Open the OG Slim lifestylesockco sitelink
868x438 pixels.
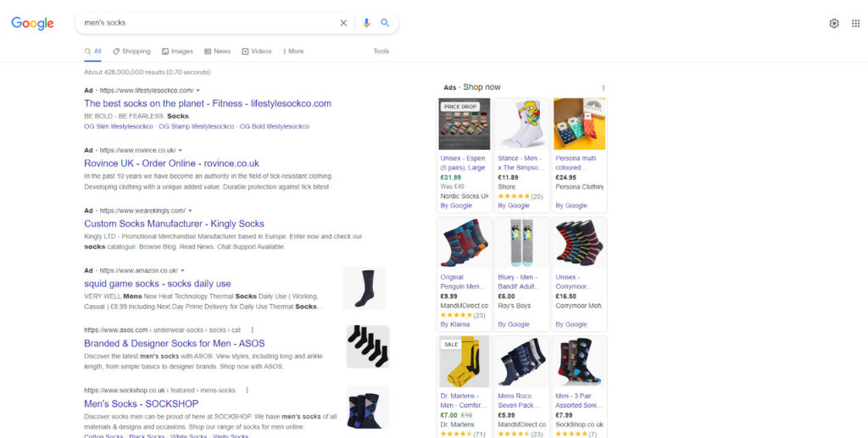click(119, 126)
